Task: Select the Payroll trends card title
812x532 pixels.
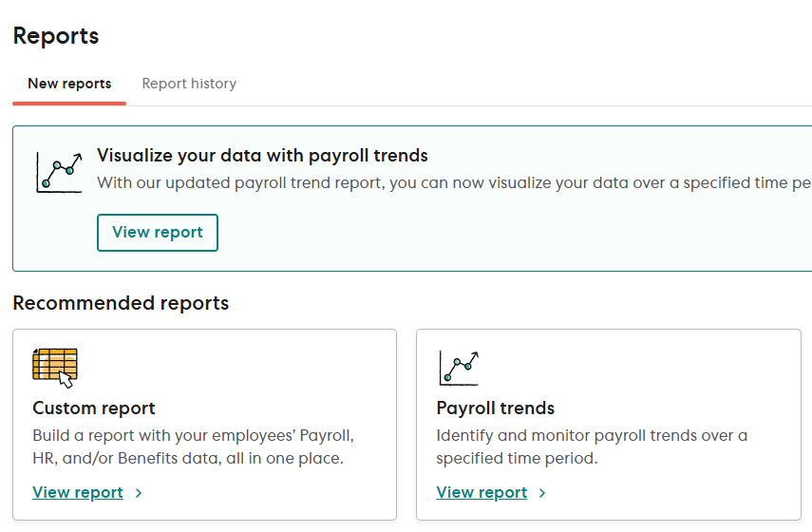Action: 495,408
